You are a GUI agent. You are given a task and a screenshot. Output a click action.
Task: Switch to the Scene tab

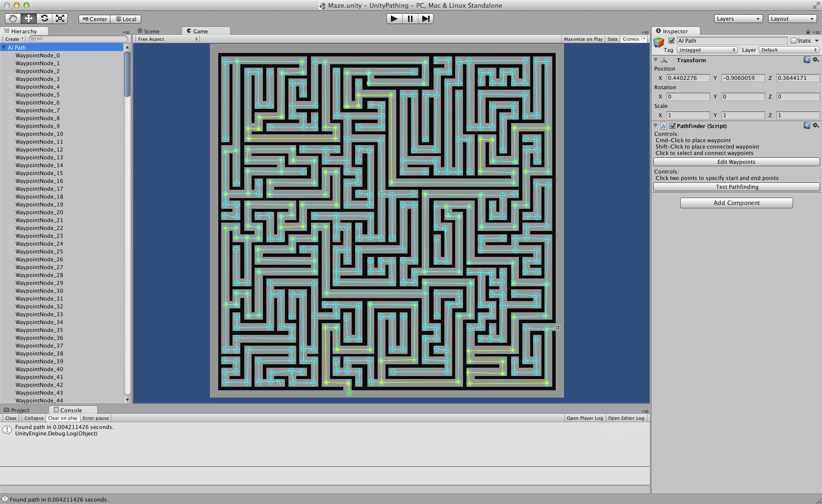click(x=148, y=31)
